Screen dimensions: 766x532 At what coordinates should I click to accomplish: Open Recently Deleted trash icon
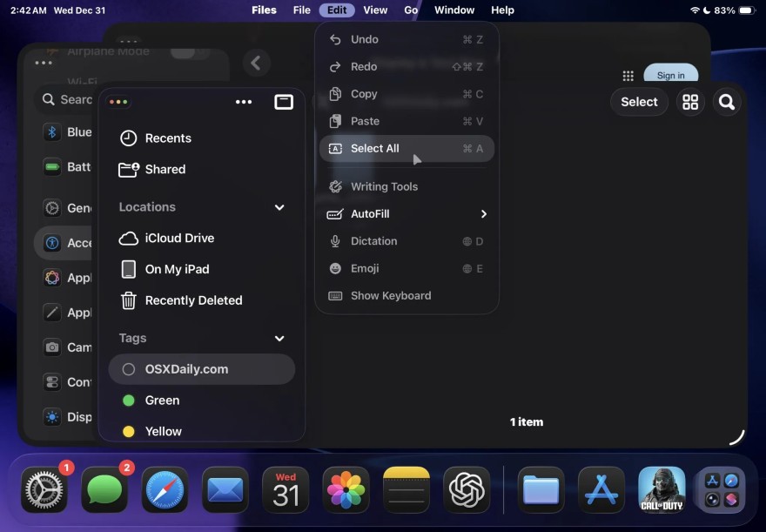click(x=127, y=300)
